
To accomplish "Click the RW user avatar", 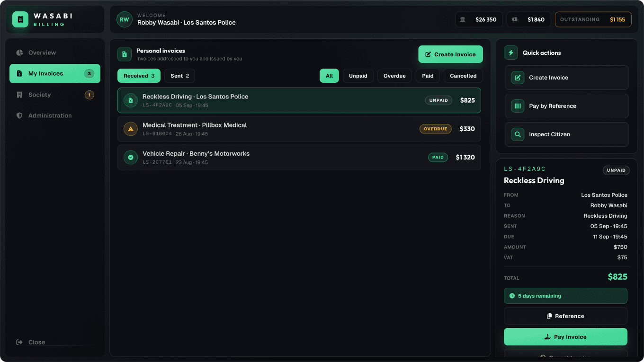I will 124,19.
